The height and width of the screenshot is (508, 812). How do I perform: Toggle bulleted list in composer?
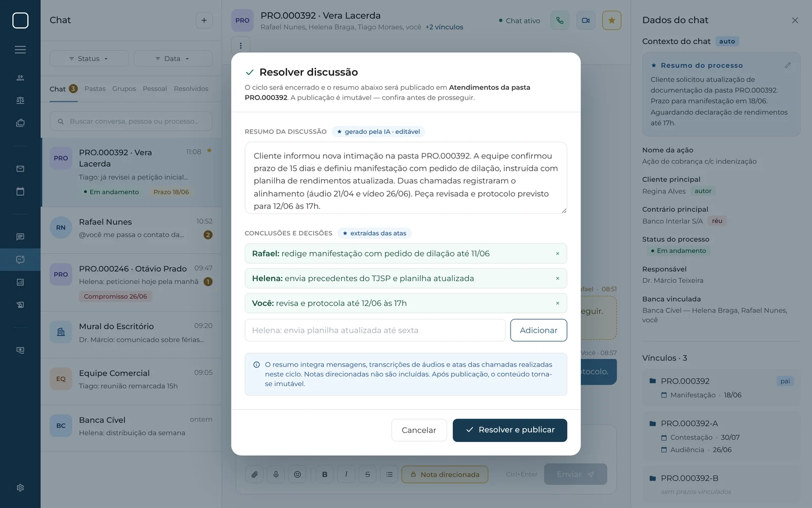(x=389, y=474)
